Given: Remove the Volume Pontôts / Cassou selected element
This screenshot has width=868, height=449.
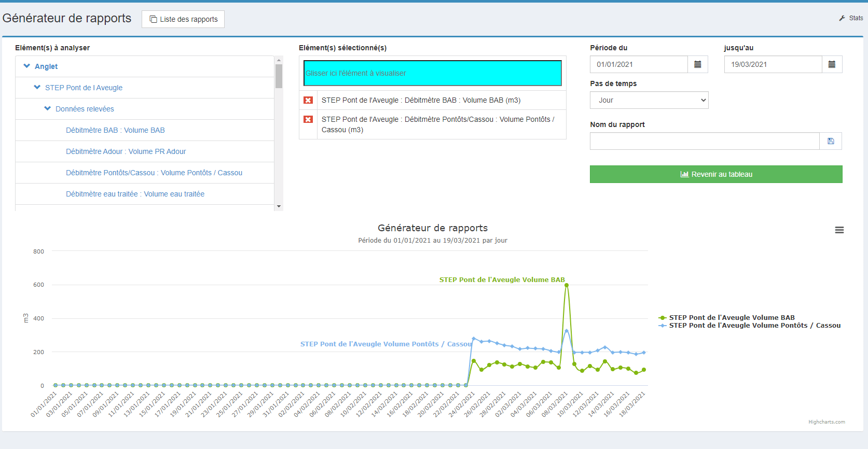Looking at the screenshot, I should click(308, 119).
